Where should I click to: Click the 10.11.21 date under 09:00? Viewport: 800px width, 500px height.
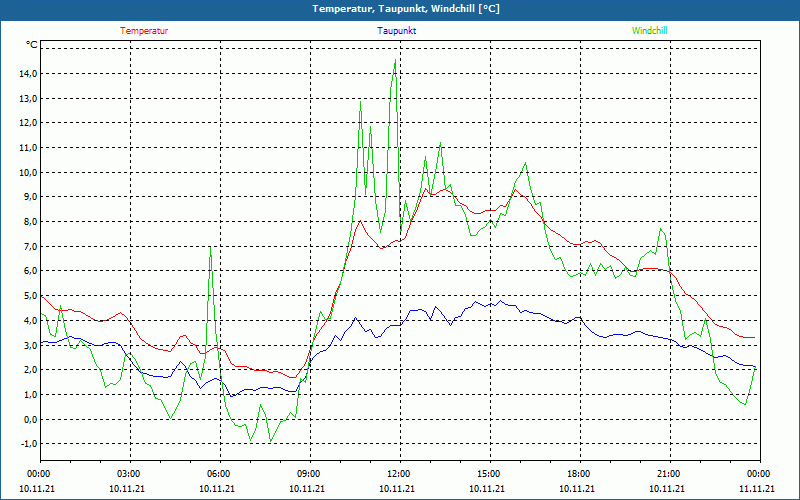click(307, 488)
